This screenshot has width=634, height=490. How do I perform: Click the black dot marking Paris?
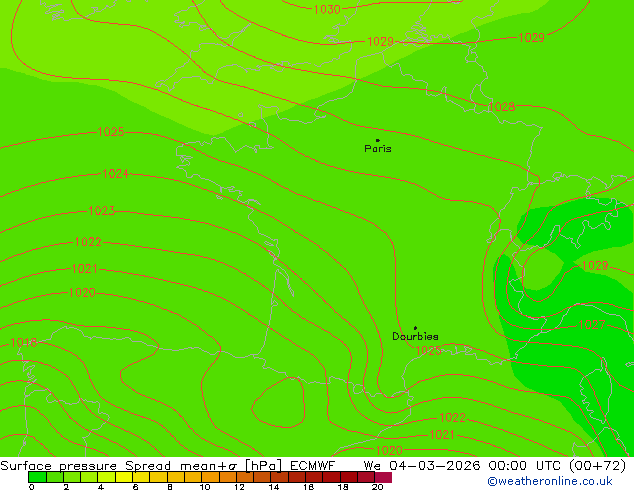(378, 140)
